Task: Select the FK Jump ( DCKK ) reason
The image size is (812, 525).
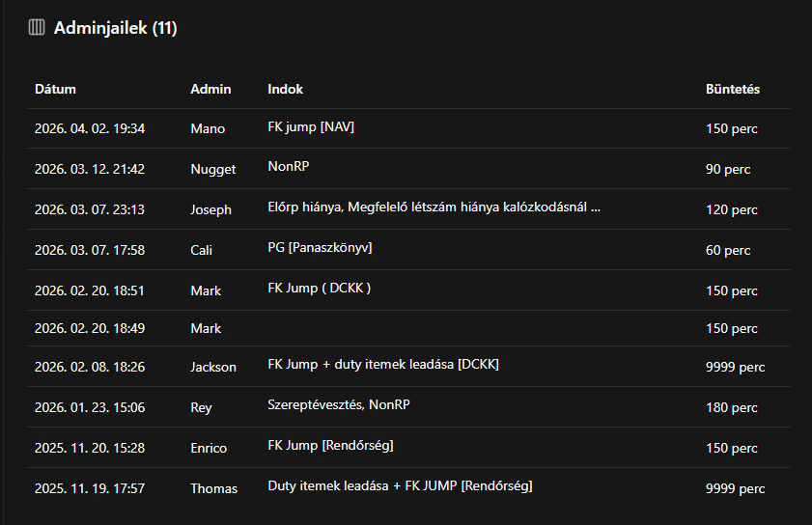Action: pos(319,288)
